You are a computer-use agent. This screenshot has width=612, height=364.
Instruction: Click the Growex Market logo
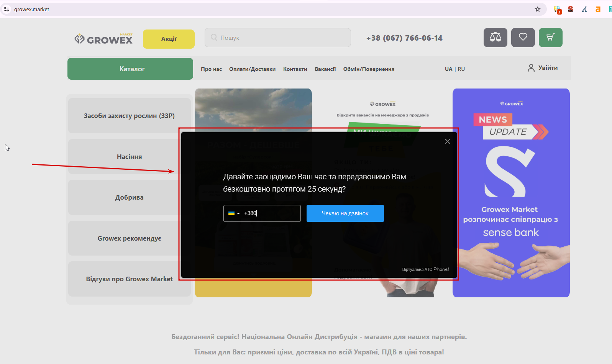click(103, 39)
